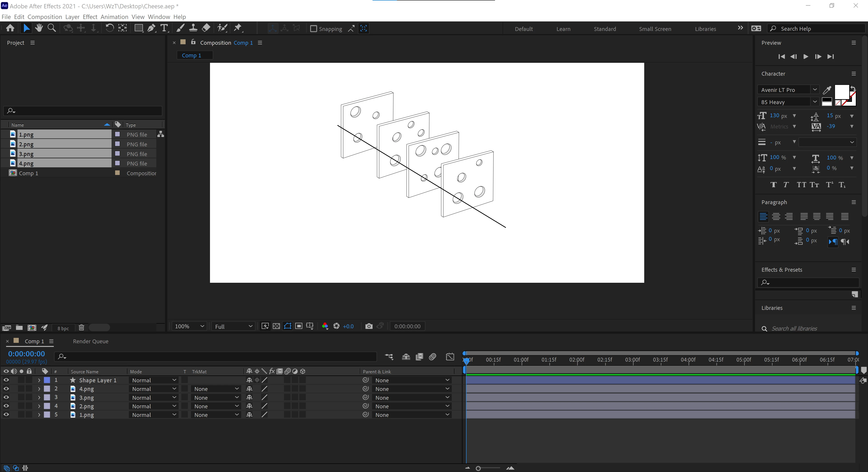Switch to the Render Queue tab

pyautogui.click(x=91, y=341)
